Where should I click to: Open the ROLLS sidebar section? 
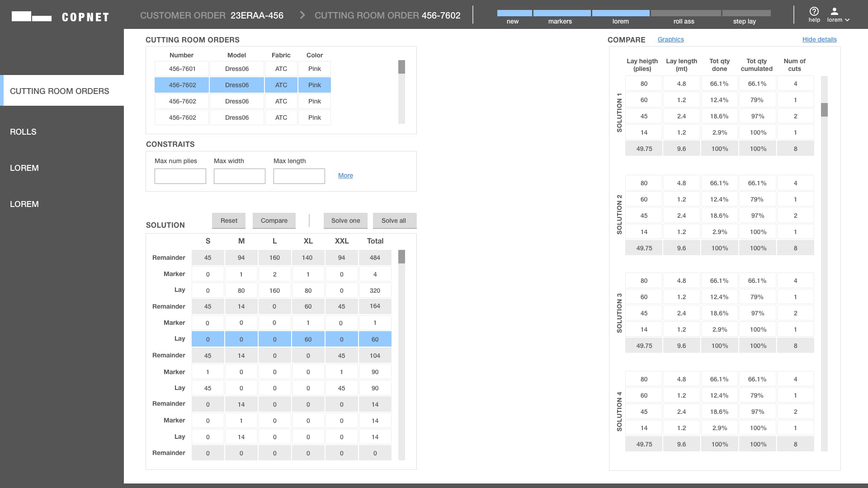tap(23, 131)
